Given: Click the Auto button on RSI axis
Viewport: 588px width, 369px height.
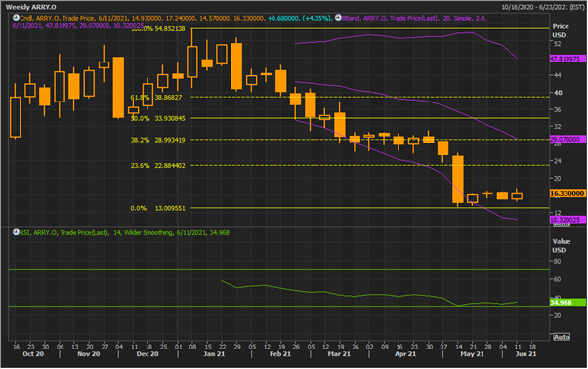Looking at the screenshot, I should [x=562, y=337].
